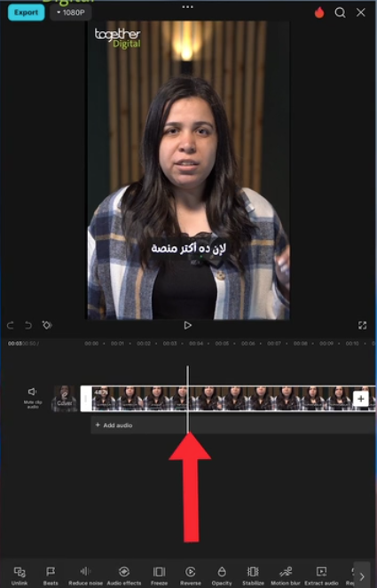377x588 pixels.
Task: Open the three-dots menu at top
Action: click(x=187, y=7)
